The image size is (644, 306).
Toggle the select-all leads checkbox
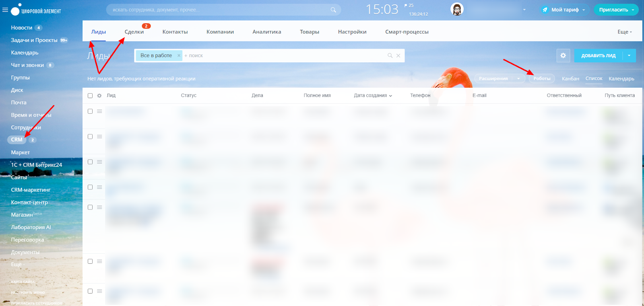pos(90,96)
